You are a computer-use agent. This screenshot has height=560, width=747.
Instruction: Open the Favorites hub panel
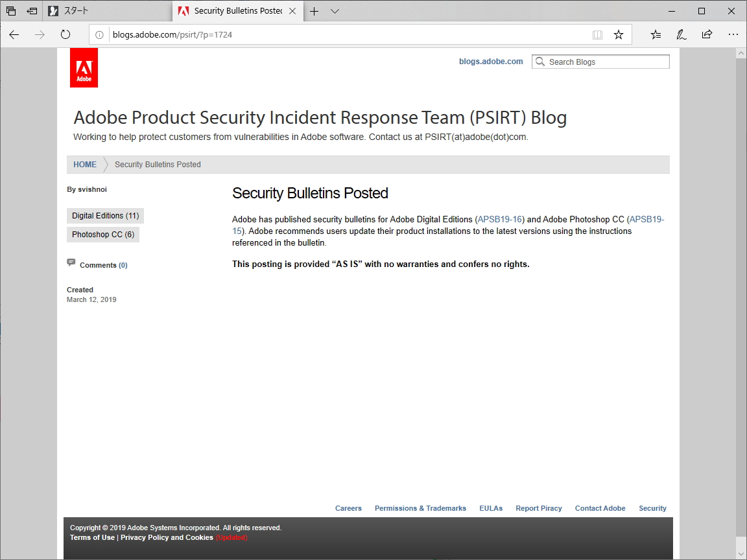[x=656, y=34]
